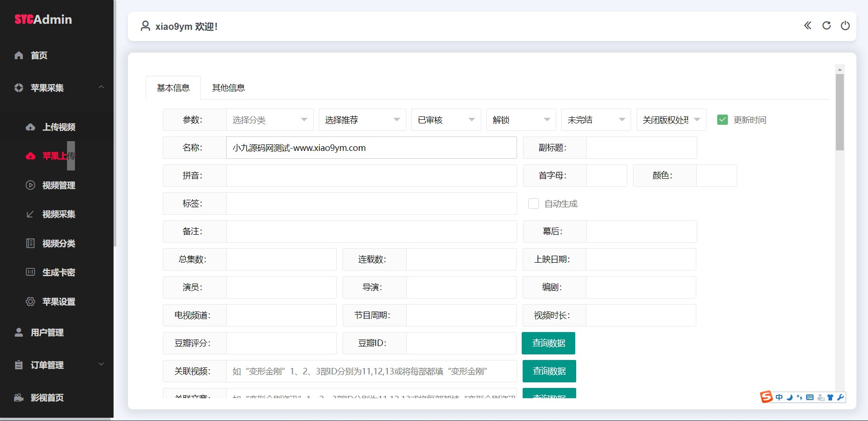Screen dimensions: 868x421
Task: Click 查询数据 button next to 豆瓣ID
Action: tap(548, 343)
